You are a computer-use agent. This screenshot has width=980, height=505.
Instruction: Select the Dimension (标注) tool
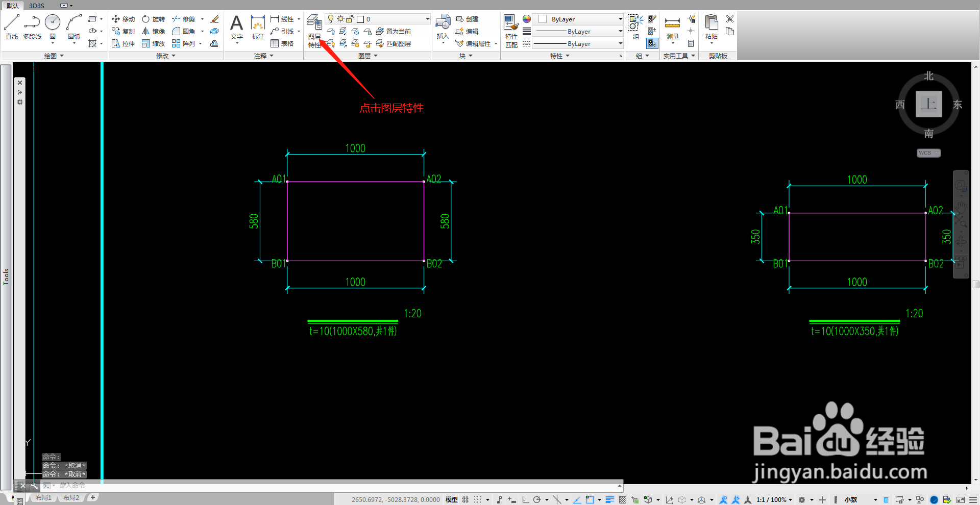coord(258,27)
